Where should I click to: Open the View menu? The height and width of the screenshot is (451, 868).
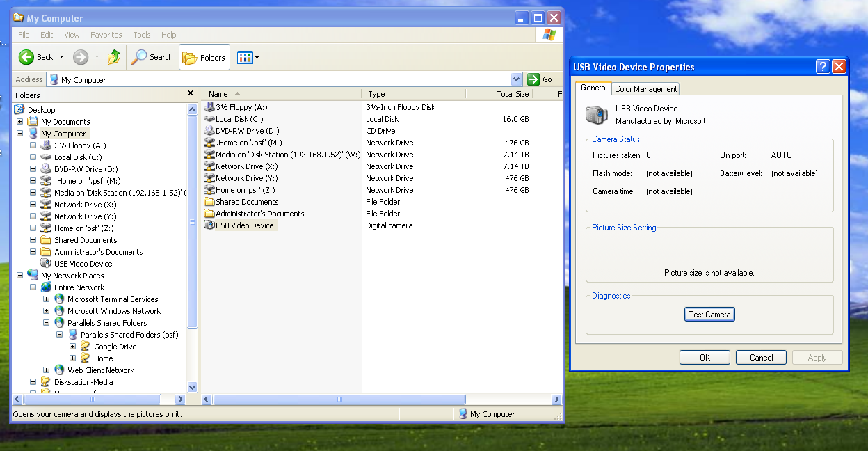pyautogui.click(x=72, y=35)
